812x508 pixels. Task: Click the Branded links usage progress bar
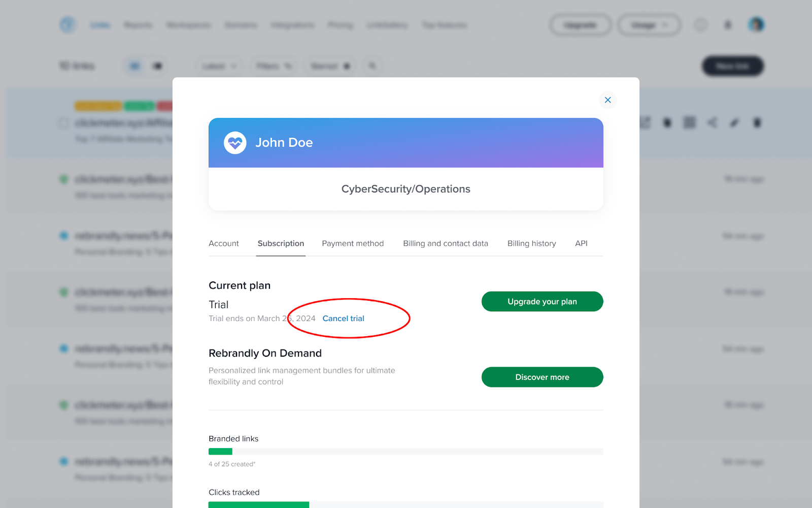[406, 452]
